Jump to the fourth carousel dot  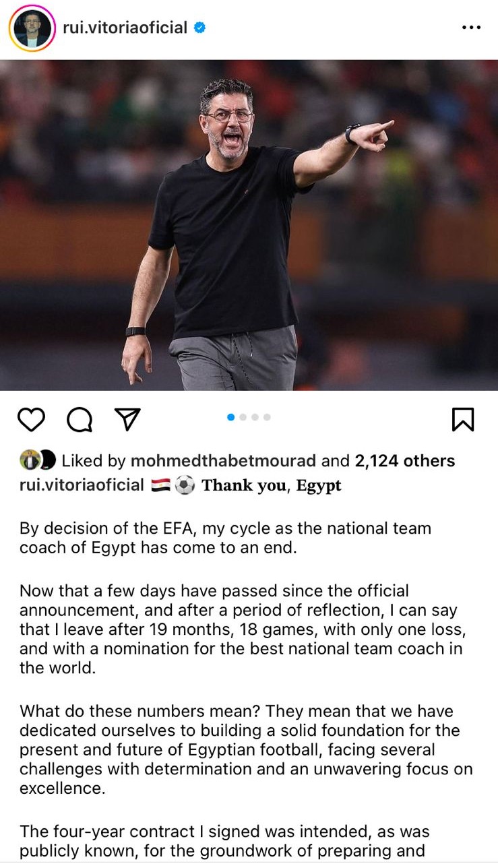[x=267, y=417]
